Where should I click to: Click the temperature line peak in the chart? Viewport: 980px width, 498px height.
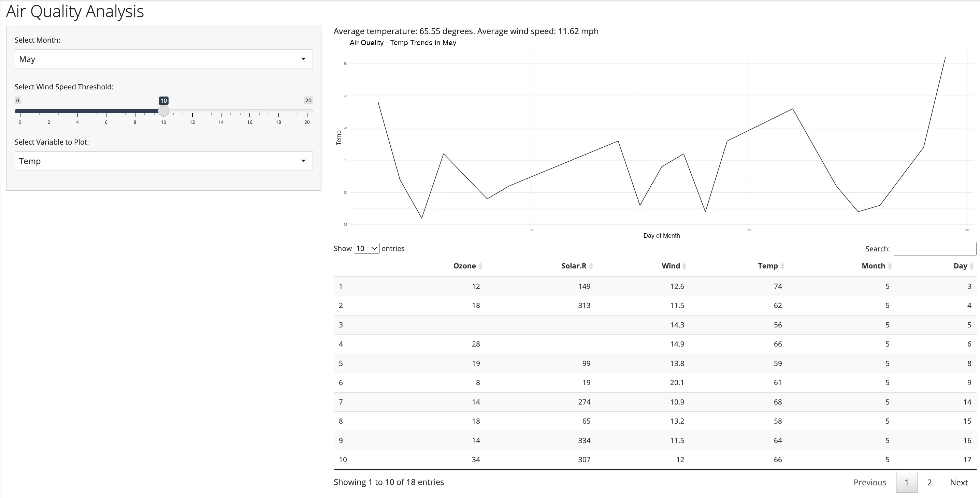(945, 58)
